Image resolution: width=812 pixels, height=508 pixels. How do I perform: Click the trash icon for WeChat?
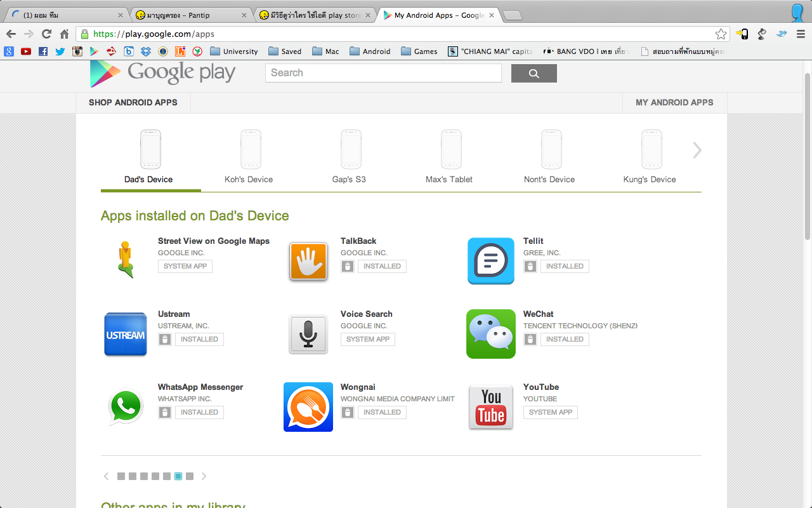pyautogui.click(x=530, y=339)
